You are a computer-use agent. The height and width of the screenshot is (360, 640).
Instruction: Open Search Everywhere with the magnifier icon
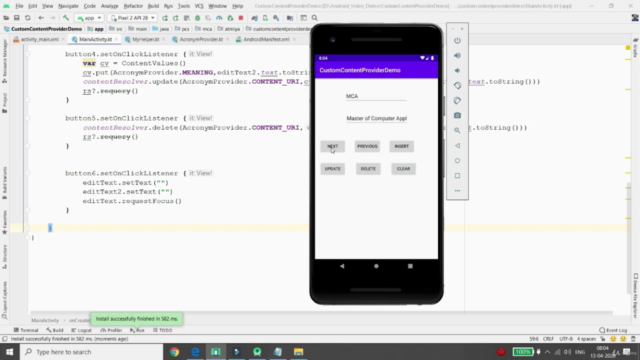click(315, 18)
